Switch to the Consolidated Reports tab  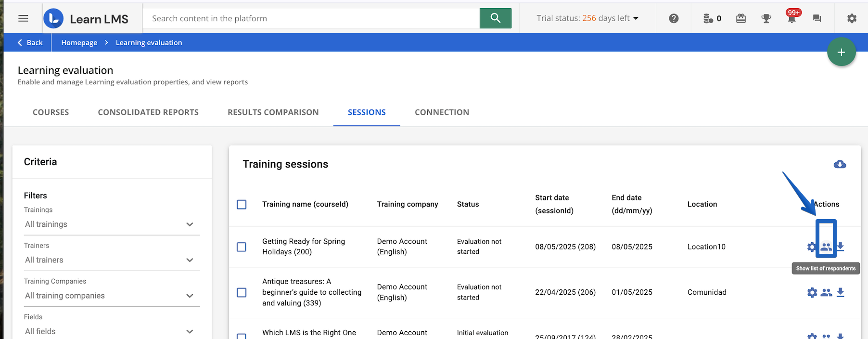click(x=148, y=112)
